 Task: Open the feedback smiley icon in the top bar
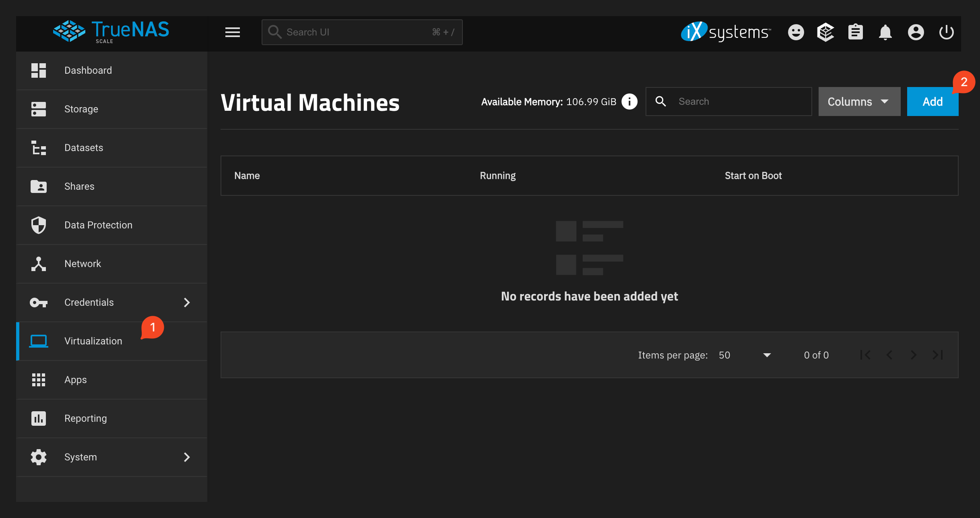click(x=796, y=32)
